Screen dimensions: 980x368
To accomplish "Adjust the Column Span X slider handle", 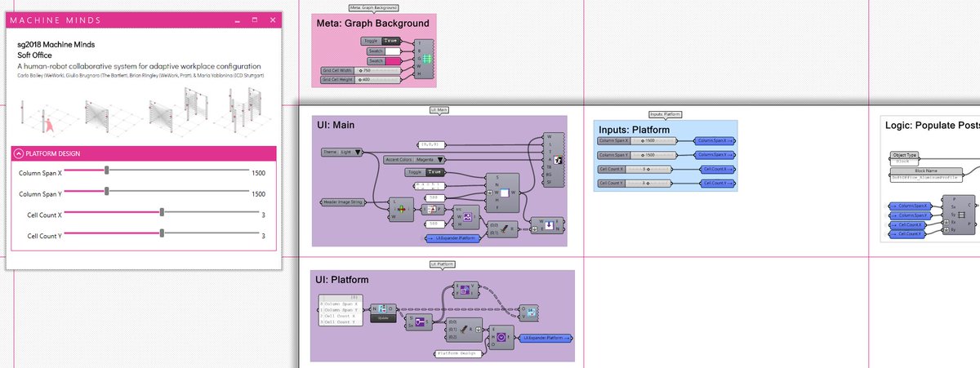I will [x=107, y=170].
